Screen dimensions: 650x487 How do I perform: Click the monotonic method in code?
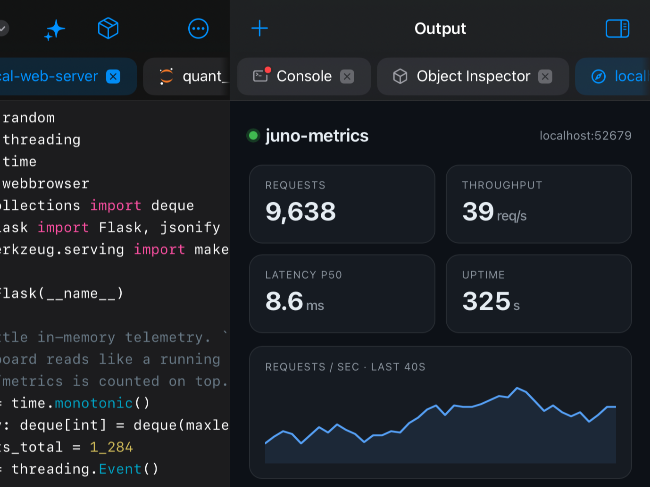[x=93, y=403]
